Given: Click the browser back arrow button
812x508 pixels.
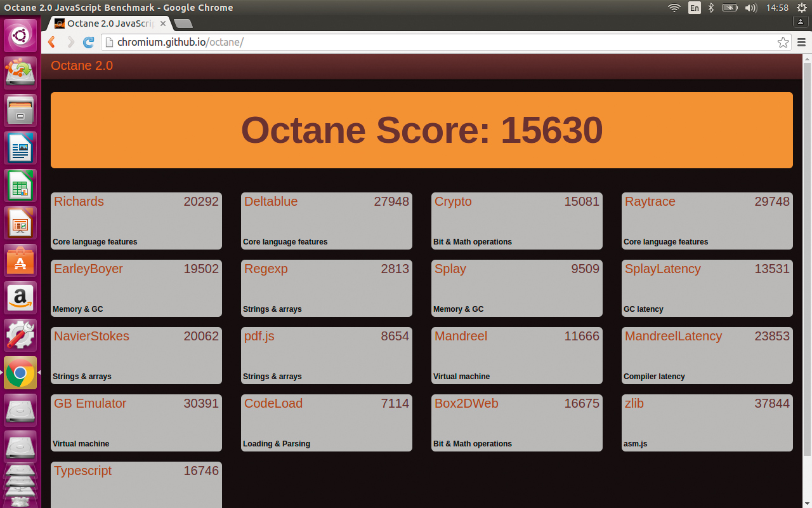Looking at the screenshot, I should pos(52,43).
